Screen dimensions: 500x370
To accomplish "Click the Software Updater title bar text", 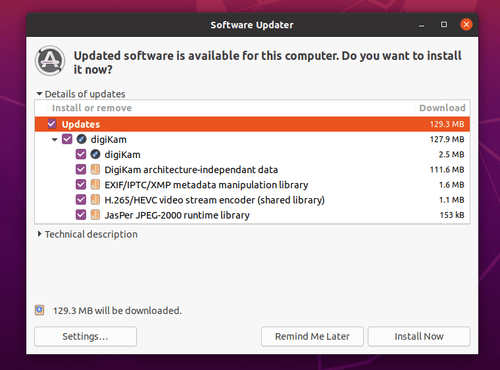I will point(252,25).
